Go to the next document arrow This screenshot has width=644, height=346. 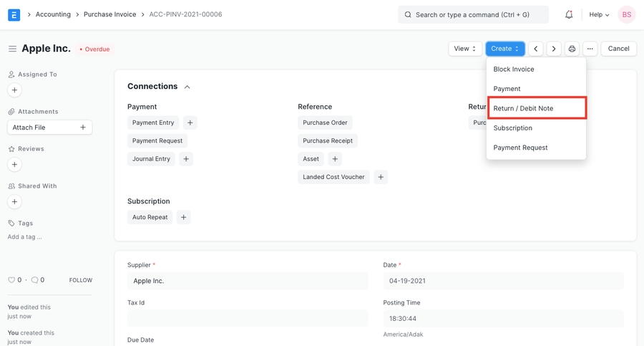point(554,49)
